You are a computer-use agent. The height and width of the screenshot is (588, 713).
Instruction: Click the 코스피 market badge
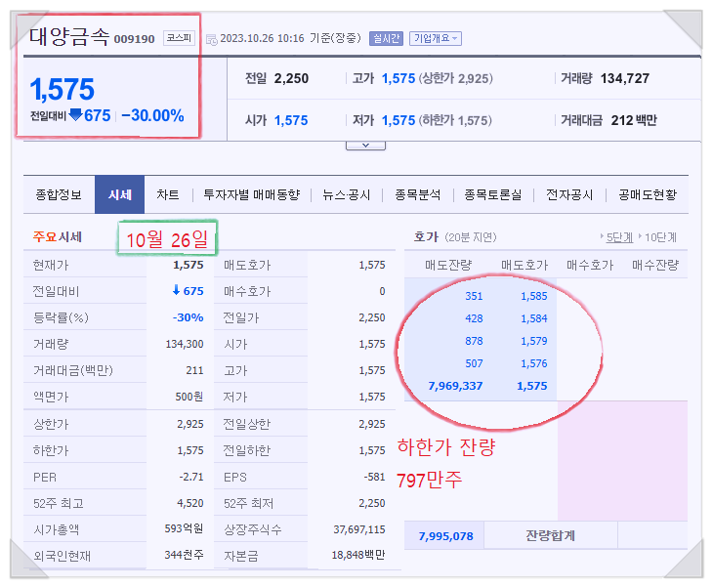(x=179, y=38)
